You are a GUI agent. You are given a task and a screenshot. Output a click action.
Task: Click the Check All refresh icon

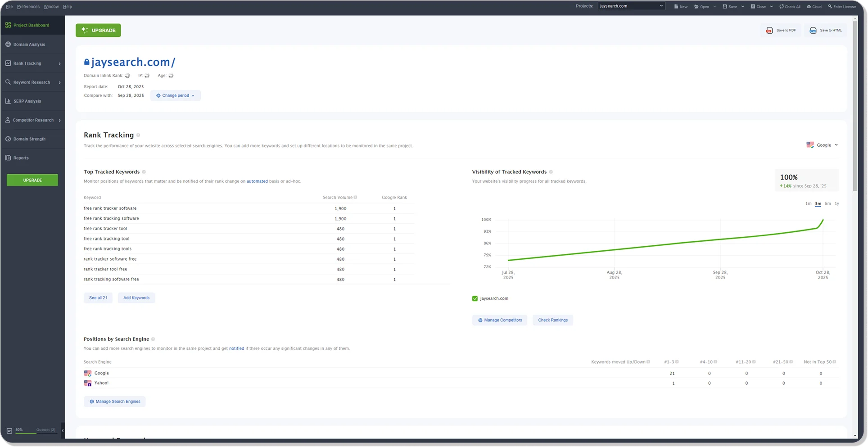click(x=782, y=6)
